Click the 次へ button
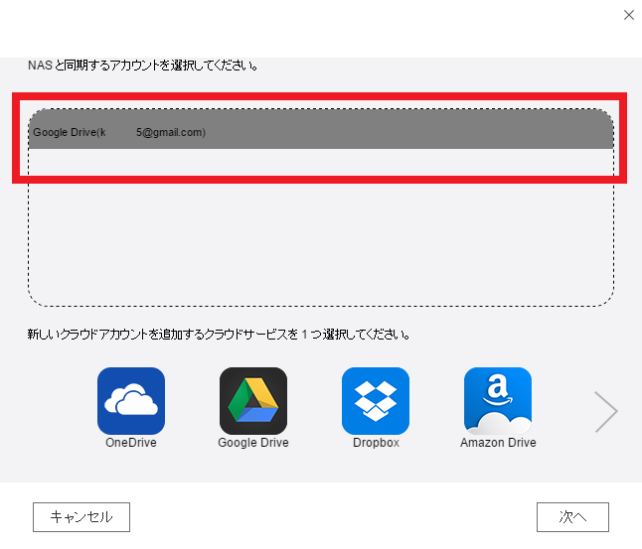This screenshot has height=549, width=642. 573,517
